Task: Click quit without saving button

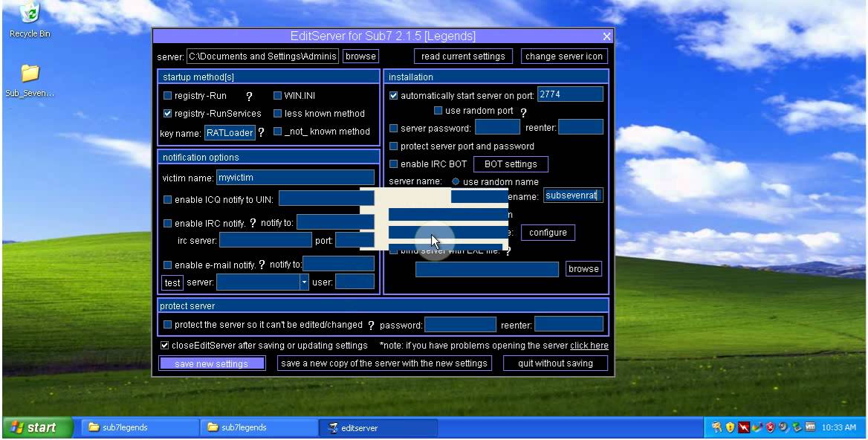Action: coord(555,363)
